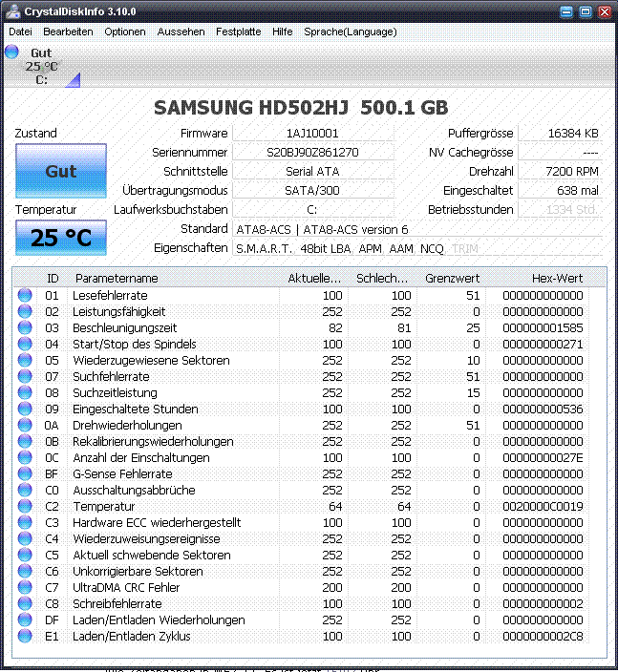Open the Bearbeiten menu
Screen dimensions: 618x672
tap(68, 31)
